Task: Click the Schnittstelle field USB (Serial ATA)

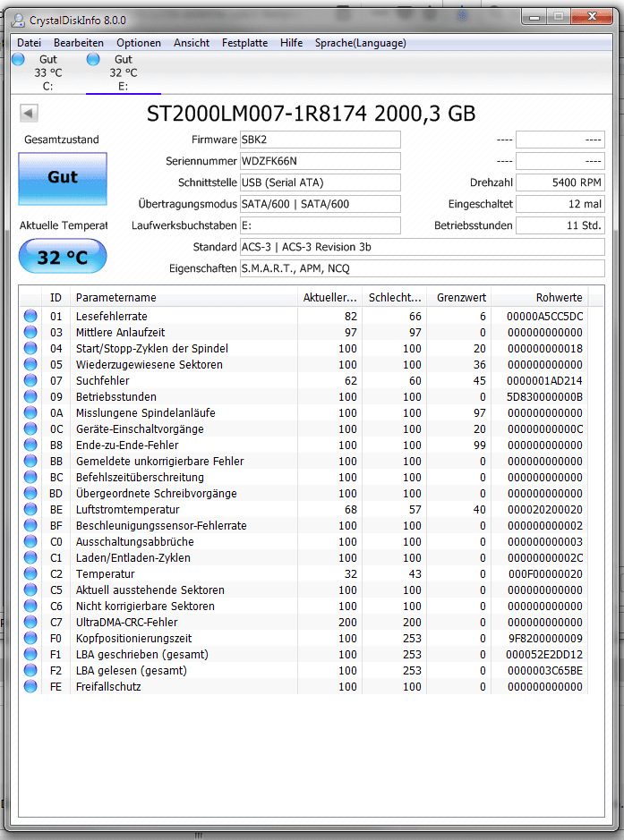Action: click(x=320, y=182)
